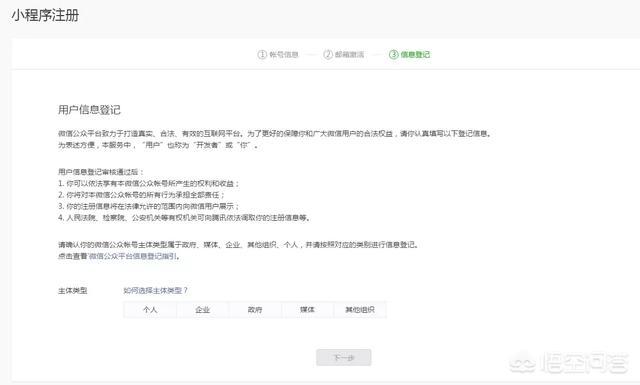Choose 其他组织 as the subject type
The image size is (640, 385).
click(x=360, y=309)
